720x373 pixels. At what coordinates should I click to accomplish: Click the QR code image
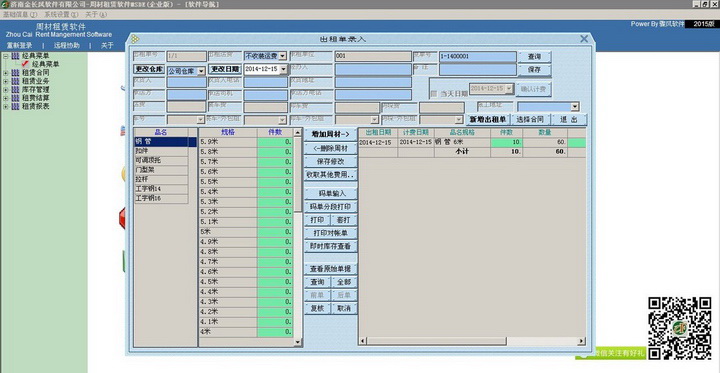tap(680, 328)
